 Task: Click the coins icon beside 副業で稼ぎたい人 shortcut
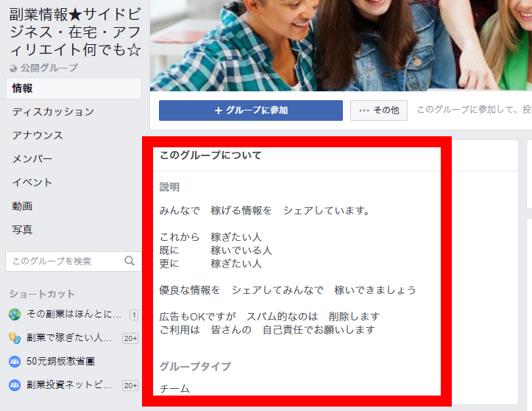tap(15, 338)
